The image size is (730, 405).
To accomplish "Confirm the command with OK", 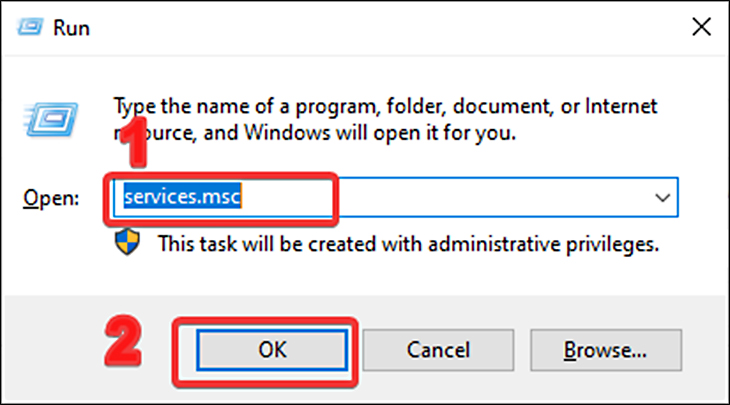I will tap(272, 350).
